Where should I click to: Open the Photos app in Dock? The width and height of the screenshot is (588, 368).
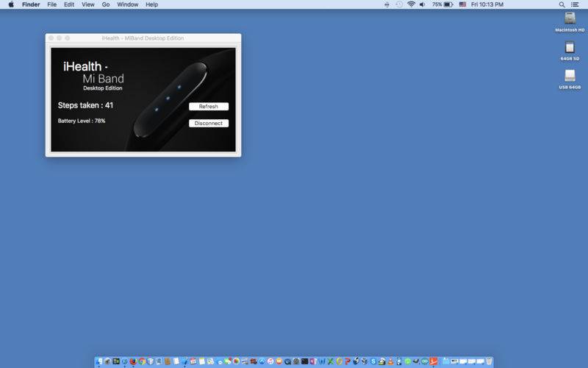click(236, 361)
